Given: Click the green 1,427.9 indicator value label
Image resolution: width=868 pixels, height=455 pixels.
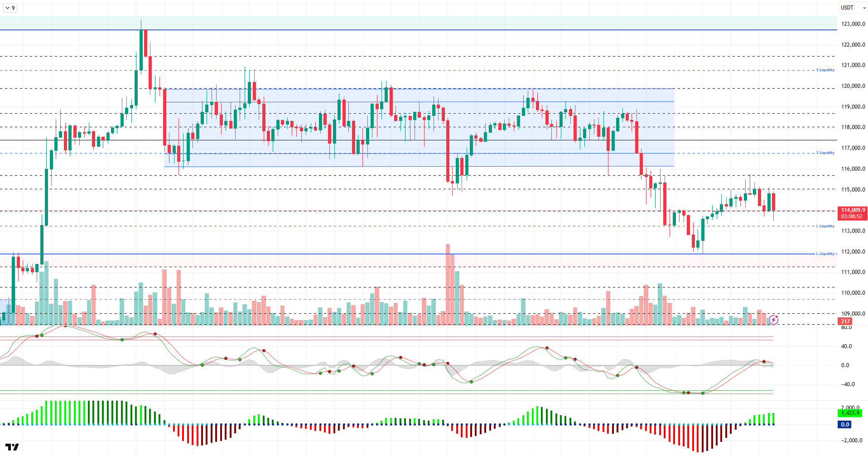Looking at the screenshot, I should [850, 413].
